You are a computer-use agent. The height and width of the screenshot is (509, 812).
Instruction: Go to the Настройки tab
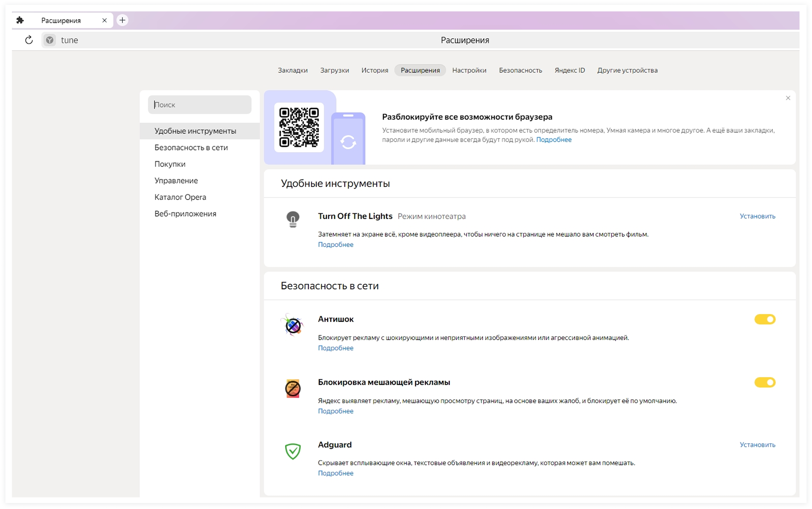click(x=469, y=70)
